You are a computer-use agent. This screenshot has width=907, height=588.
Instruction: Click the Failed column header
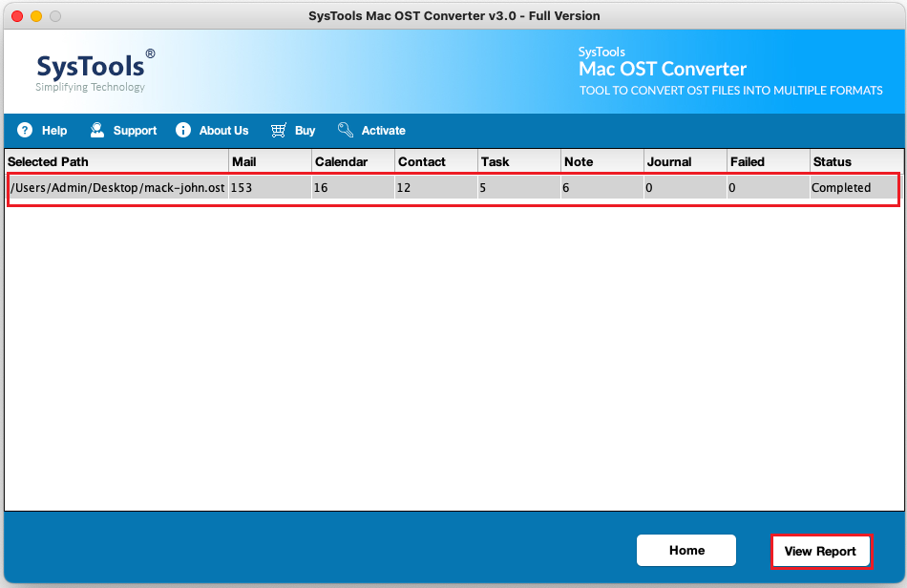pyautogui.click(x=769, y=162)
